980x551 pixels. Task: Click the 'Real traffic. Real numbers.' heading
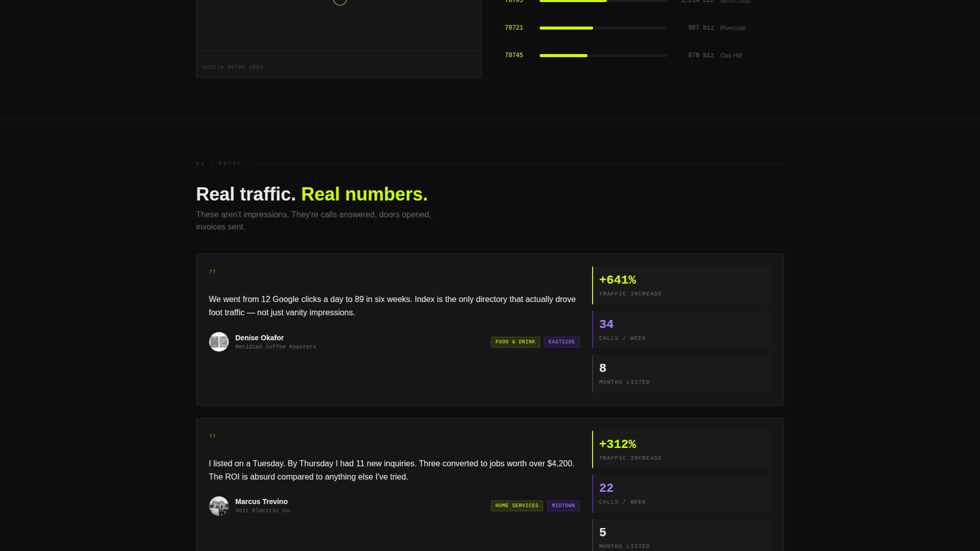tap(312, 194)
